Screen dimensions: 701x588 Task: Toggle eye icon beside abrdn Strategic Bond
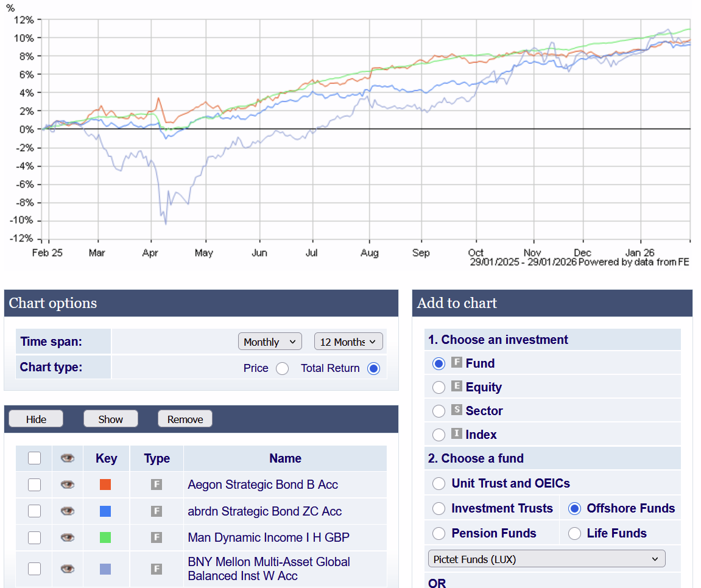pyautogui.click(x=67, y=511)
